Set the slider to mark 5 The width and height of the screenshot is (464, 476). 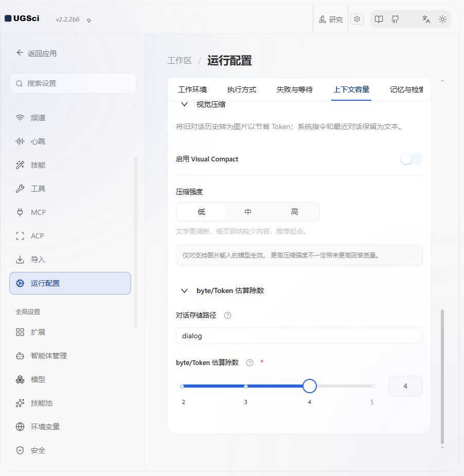click(x=373, y=387)
